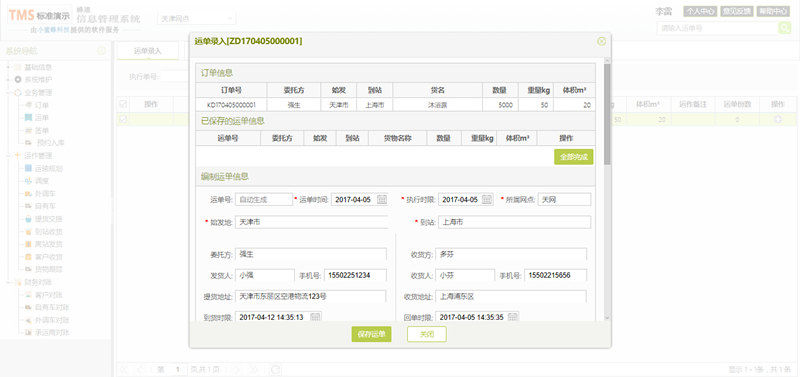
Task: Open 外调车 in the navigation tree
Action: 45,194
